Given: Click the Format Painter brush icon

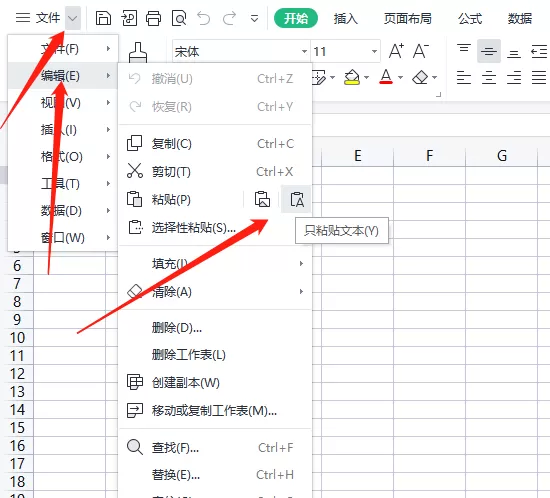Looking at the screenshot, I should click(x=138, y=53).
